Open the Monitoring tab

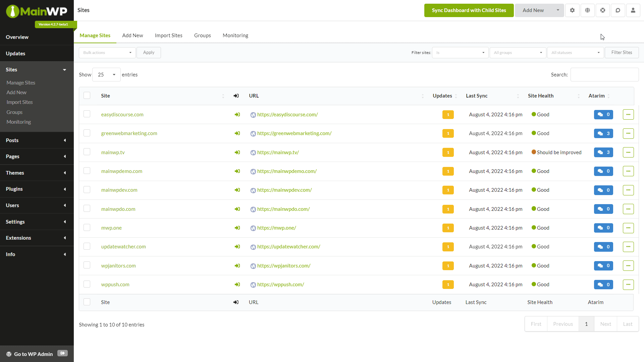[x=235, y=35]
